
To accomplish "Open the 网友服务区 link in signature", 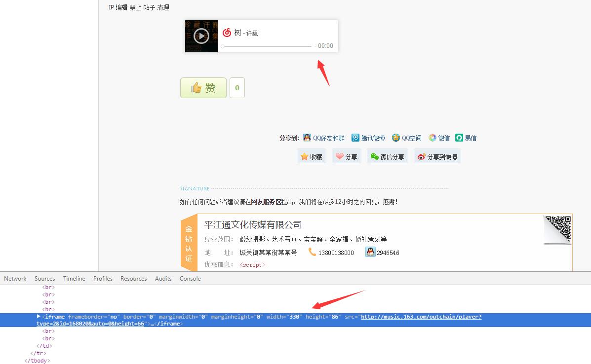I will click(x=267, y=202).
